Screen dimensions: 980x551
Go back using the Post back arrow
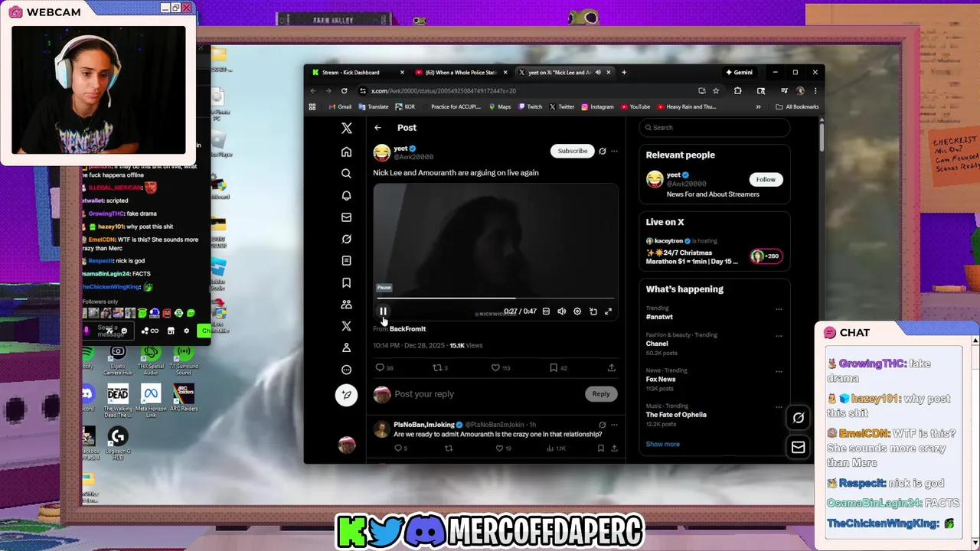click(x=377, y=128)
